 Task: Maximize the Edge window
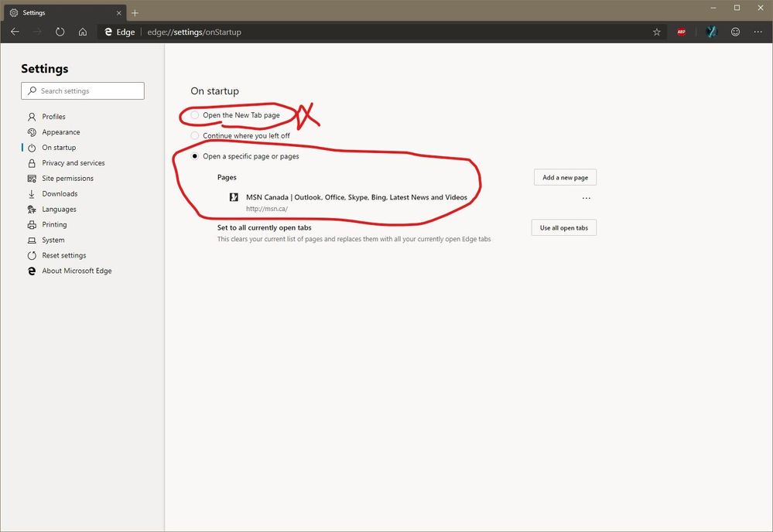pos(737,8)
